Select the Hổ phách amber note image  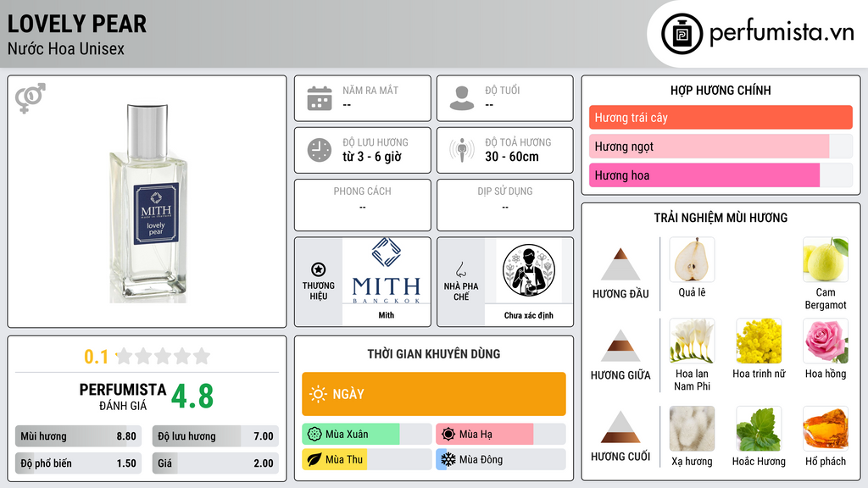point(826,429)
